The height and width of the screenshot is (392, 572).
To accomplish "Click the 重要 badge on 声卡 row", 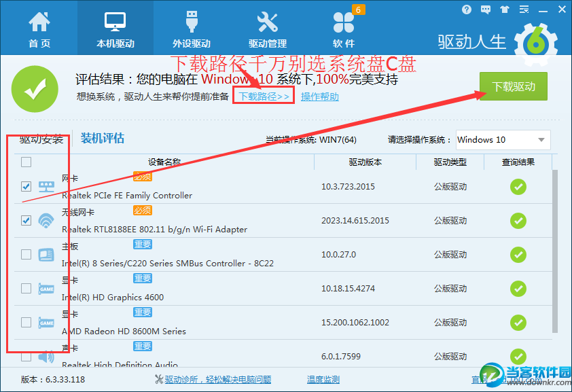I will (x=143, y=346).
